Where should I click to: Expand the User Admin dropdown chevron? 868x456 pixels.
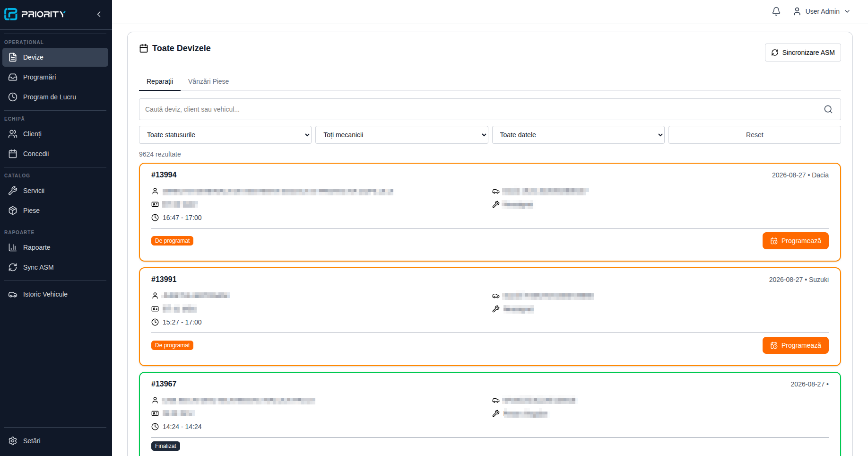[x=847, y=11]
